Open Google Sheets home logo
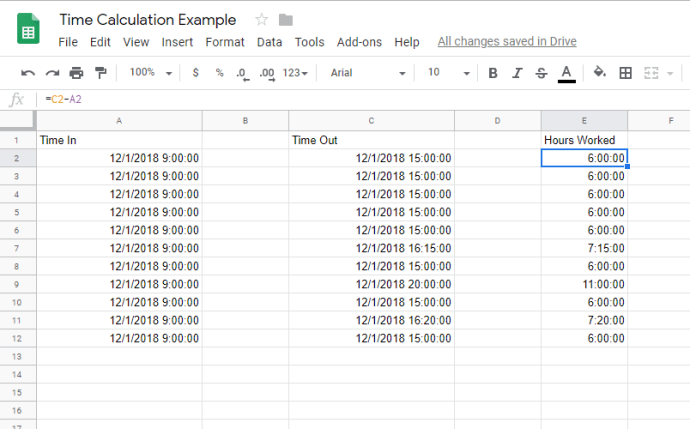This screenshot has height=429, width=690. pos(28,30)
